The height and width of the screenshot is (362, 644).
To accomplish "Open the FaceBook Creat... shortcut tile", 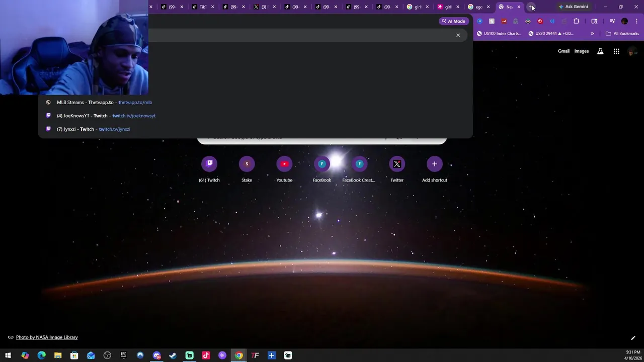I will point(359,169).
